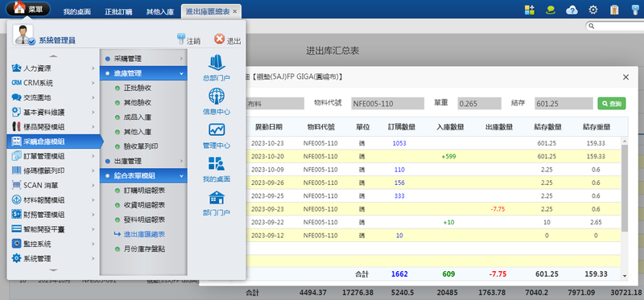Switch to the 我的桌面 tab
This screenshot has width=644, height=300.
pyautogui.click(x=76, y=12)
